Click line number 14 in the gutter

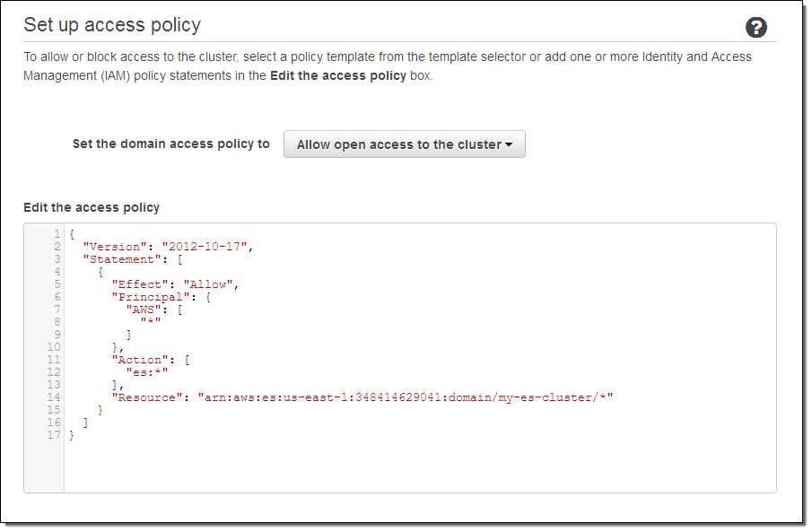point(53,397)
